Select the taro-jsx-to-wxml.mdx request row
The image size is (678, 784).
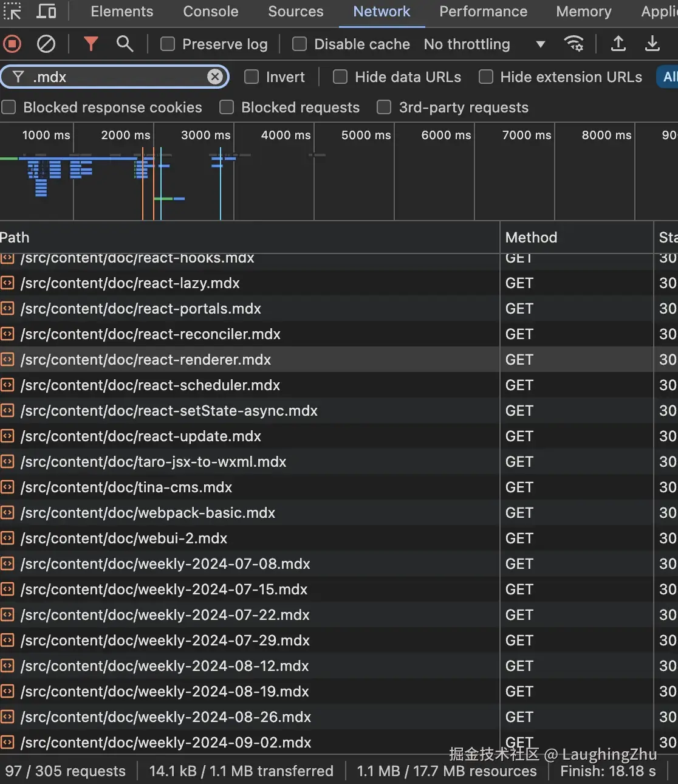pos(339,462)
